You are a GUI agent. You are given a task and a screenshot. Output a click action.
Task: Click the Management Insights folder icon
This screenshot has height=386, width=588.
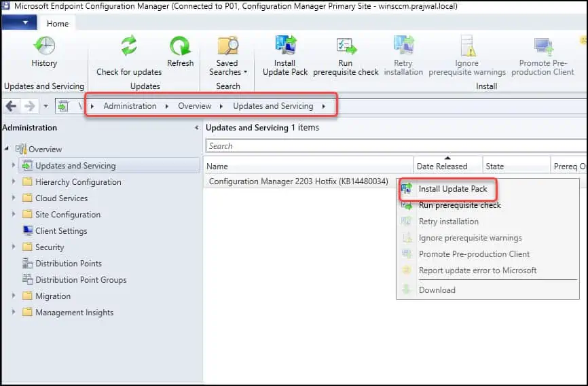27,312
